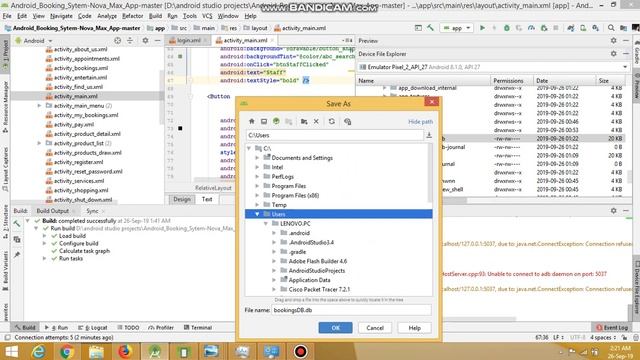640x360 pixels.
Task: Expand the Program Files (x86) folder
Action: [257, 195]
